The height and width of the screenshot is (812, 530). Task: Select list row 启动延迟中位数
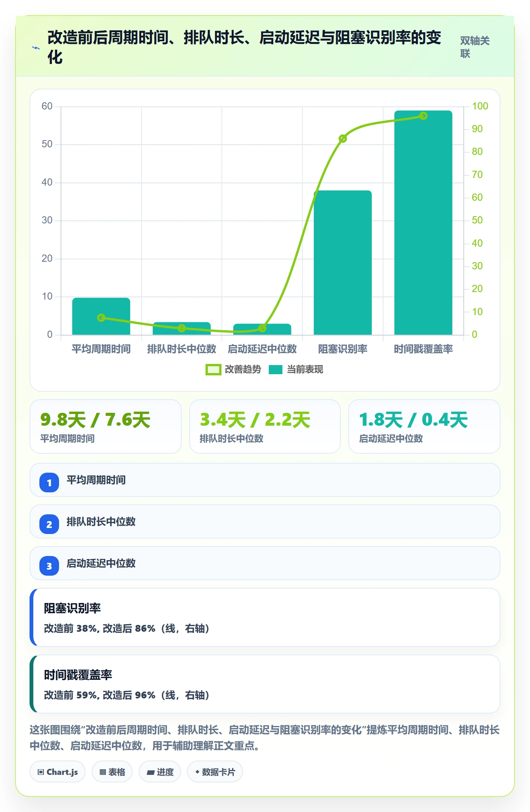point(265,563)
